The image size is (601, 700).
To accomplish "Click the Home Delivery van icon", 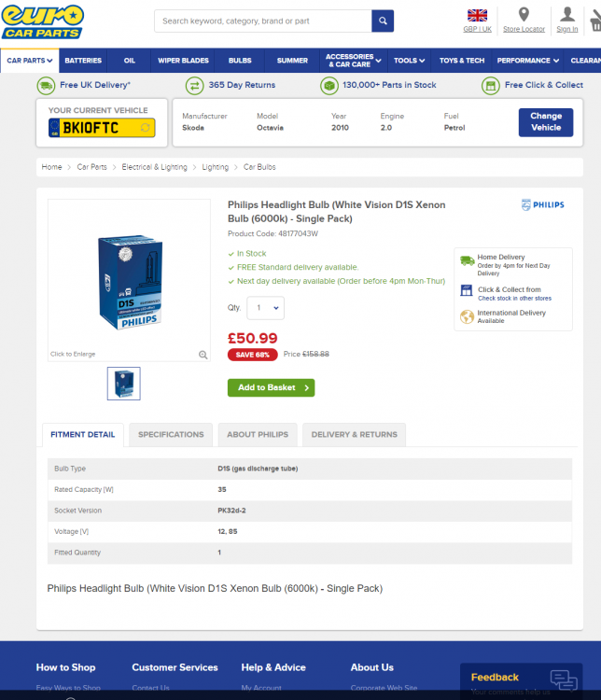I will pos(467,260).
